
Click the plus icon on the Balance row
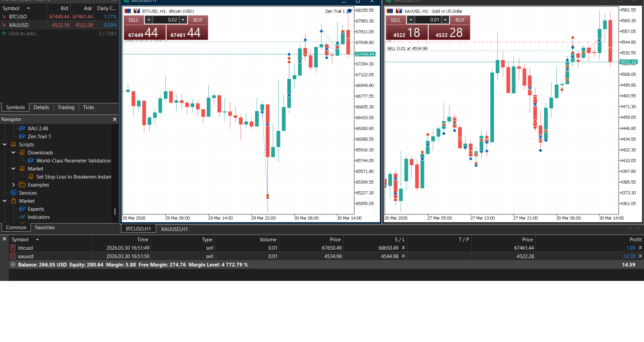(13, 264)
